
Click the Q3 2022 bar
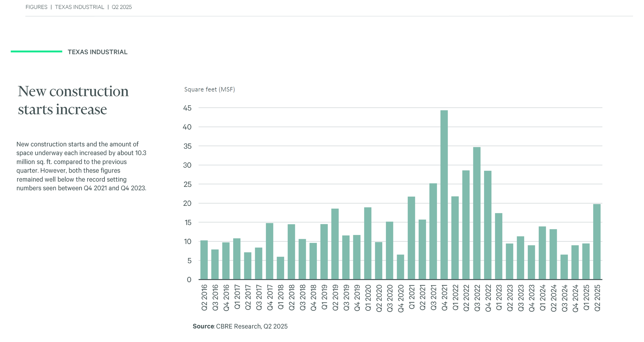[x=477, y=213]
